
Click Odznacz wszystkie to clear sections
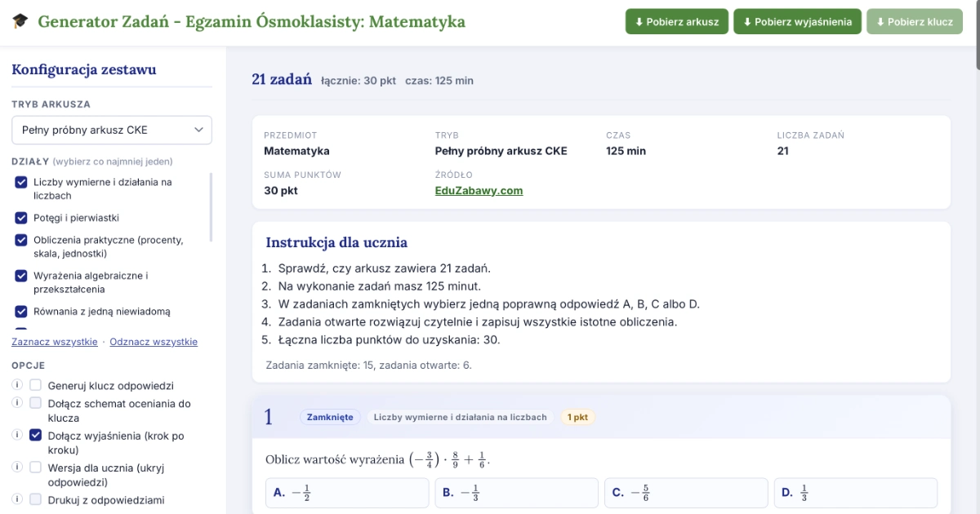click(x=153, y=342)
